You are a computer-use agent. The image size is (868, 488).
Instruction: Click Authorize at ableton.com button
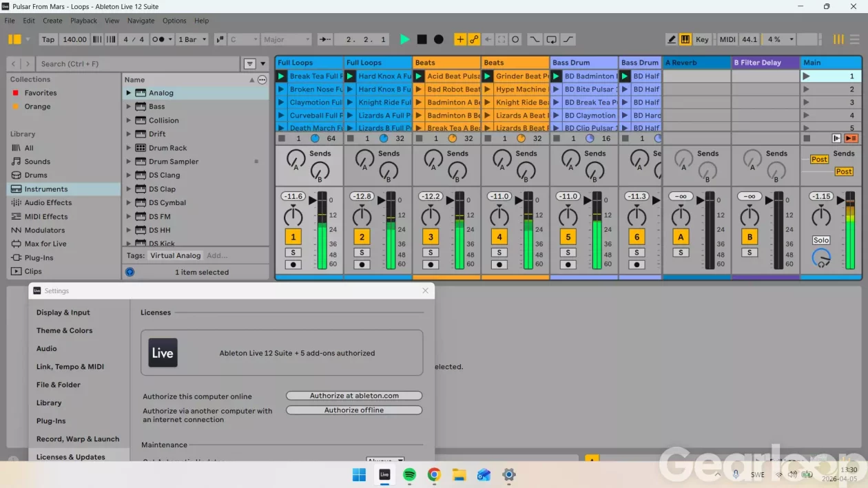click(x=354, y=396)
